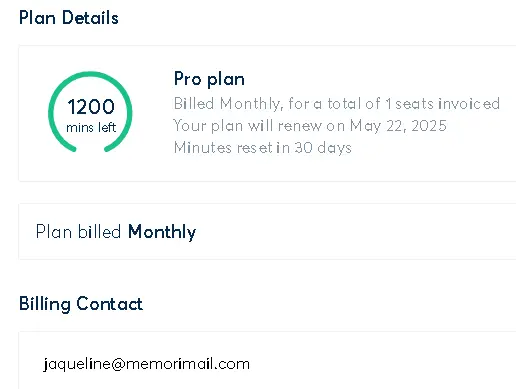The width and height of the screenshot is (516, 389).
Task: Click the year 2025 in the renewal date
Action: (429, 126)
